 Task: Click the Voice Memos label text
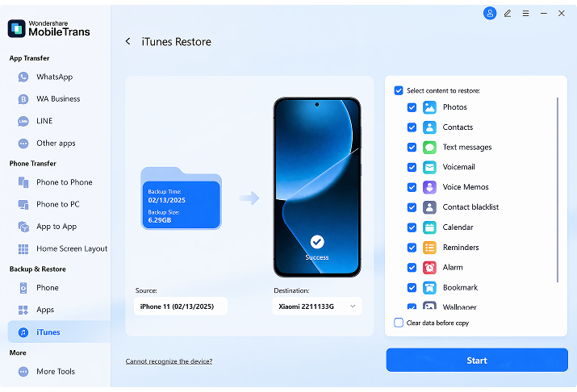tap(466, 187)
